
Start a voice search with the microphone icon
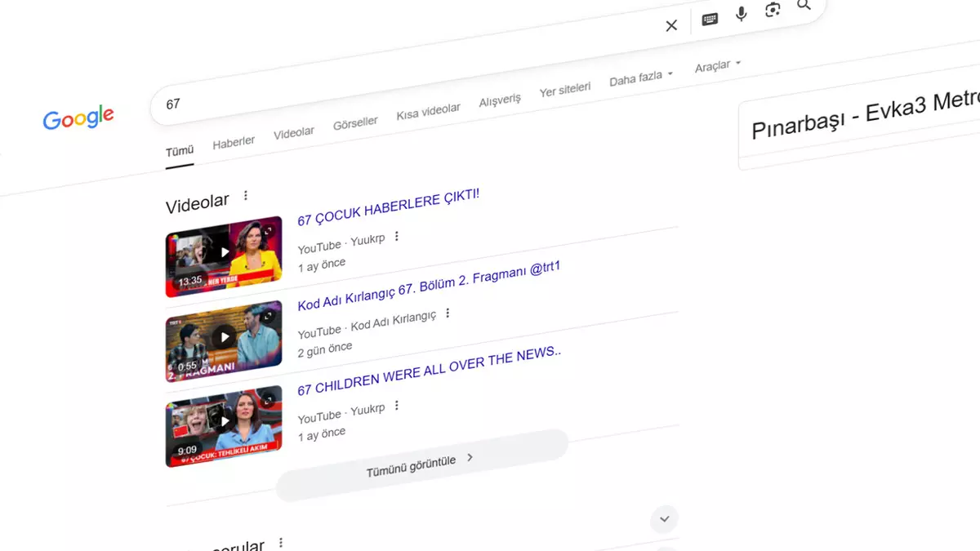741,13
